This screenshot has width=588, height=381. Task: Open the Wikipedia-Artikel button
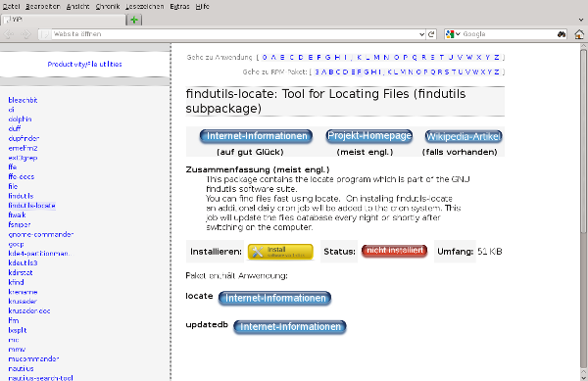pyautogui.click(x=464, y=136)
